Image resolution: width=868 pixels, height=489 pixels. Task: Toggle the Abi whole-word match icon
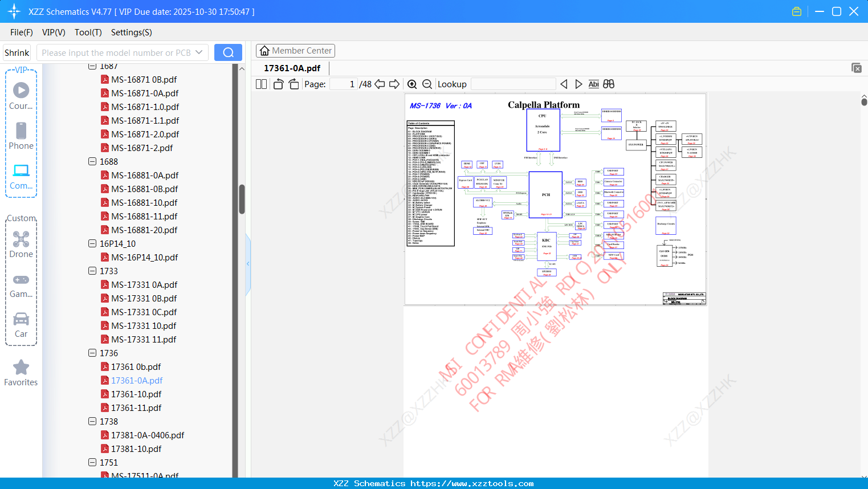pyautogui.click(x=593, y=84)
